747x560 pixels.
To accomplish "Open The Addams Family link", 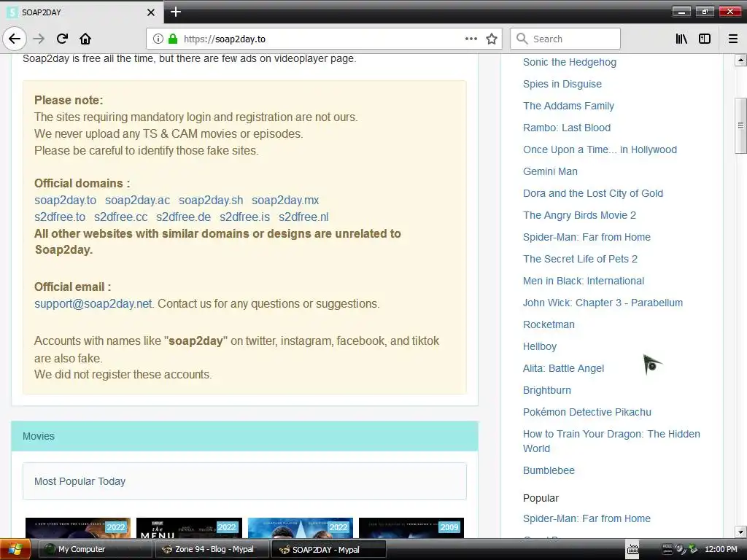I will point(568,106).
